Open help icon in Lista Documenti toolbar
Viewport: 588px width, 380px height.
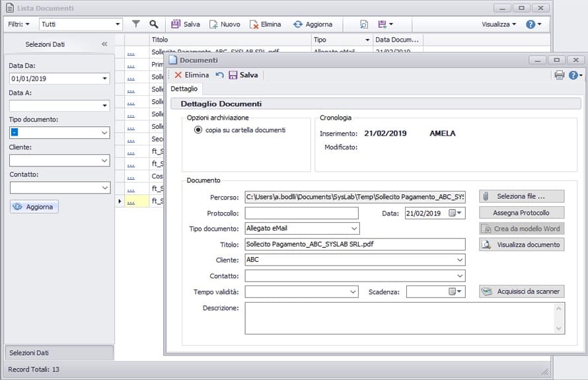[530, 24]
